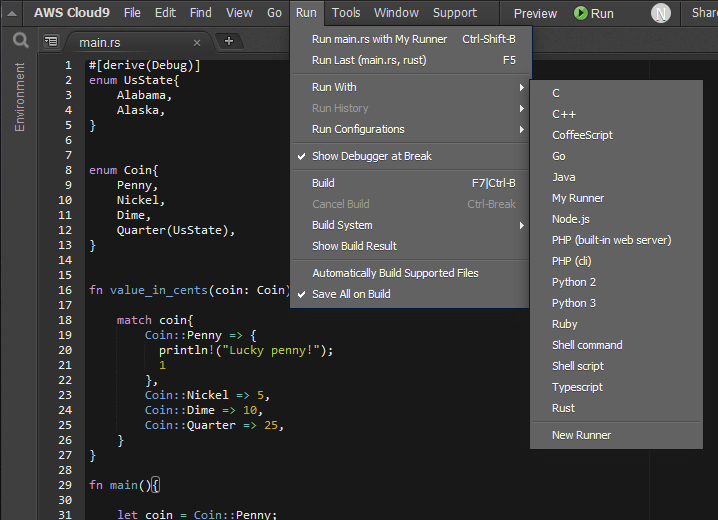The image size is (718, 520).
Task: Open the Environment side panel
Action: coord(20,98)
